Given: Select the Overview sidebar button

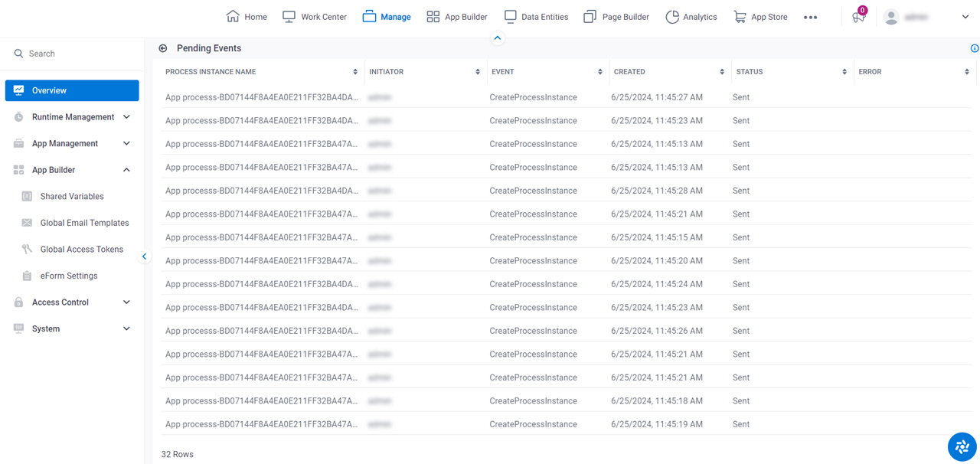Looking at the screenshot, I should click(x=72, y=90).
